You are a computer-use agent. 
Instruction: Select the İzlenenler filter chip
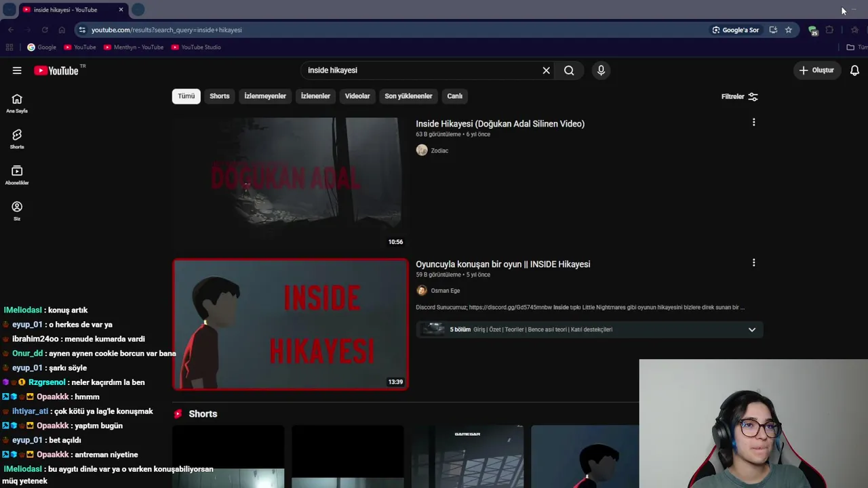pos(315,96)
